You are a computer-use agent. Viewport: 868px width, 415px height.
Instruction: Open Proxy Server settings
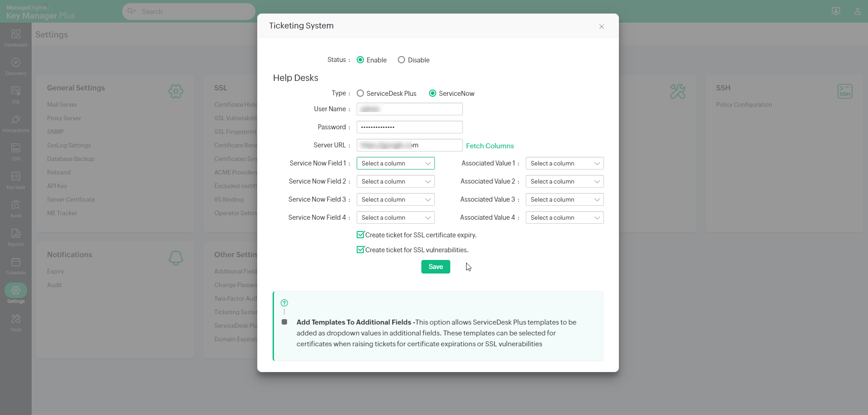[x=64, y=118]
